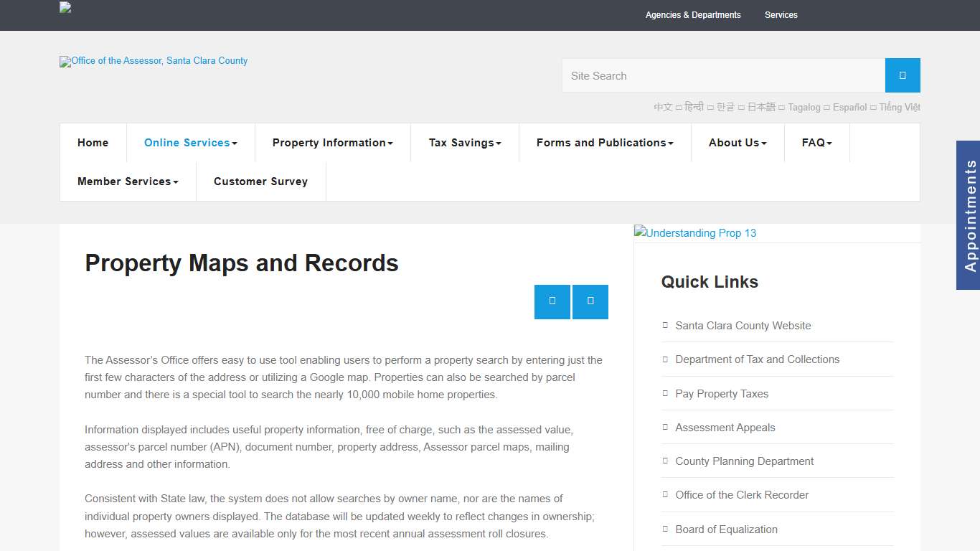Screen dimensions: 980x551
Task: Click the print icon near the page title
Action: pos(552,302)
